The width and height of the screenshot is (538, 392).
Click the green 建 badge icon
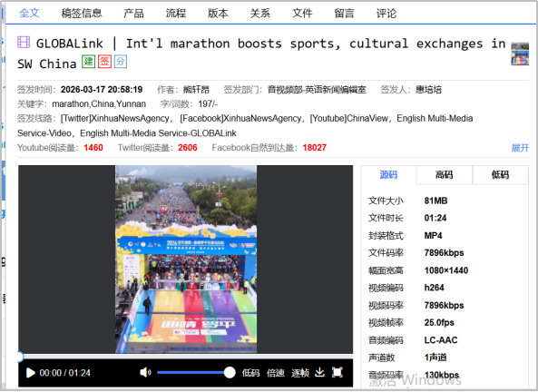point(88,62)
